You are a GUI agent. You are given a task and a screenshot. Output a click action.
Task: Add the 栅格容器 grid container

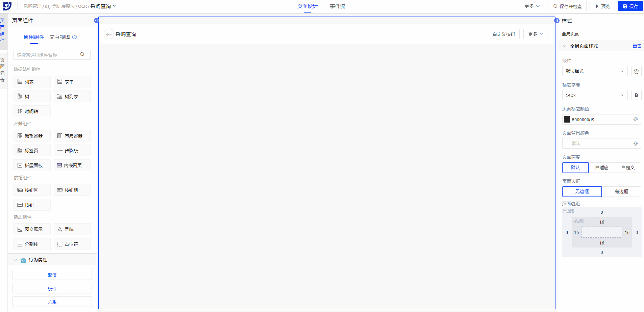click(32, 136)
